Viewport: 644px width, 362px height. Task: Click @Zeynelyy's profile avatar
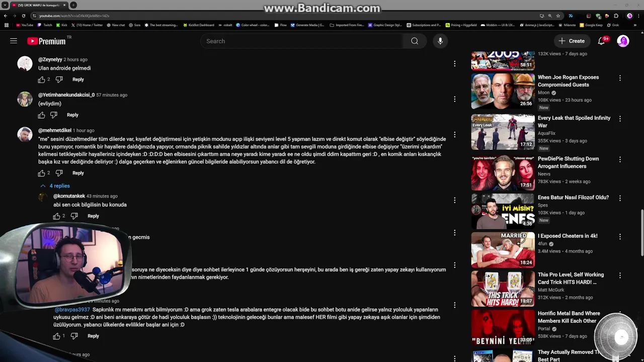pyautogui.click(x=25, y=64)
